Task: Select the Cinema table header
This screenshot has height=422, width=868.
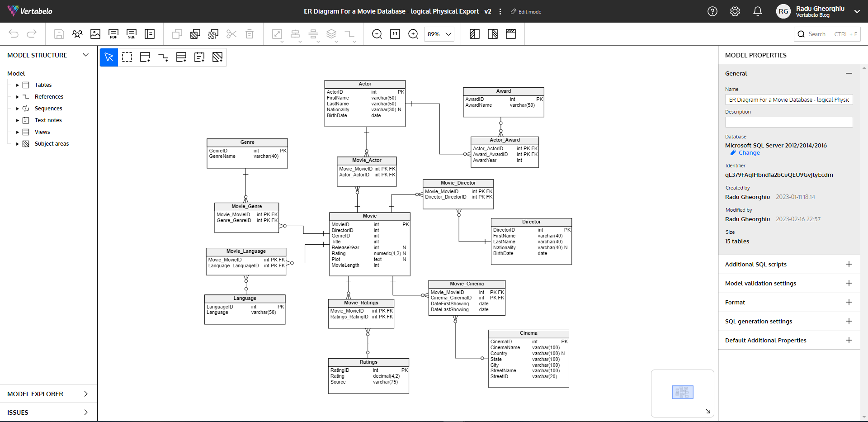Action: [528, 333]
